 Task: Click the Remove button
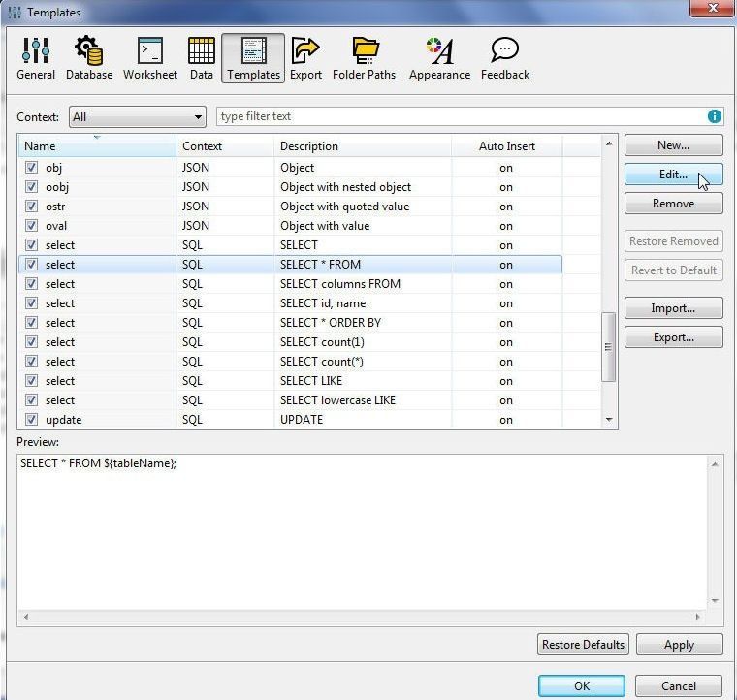[x=674, y=204]
